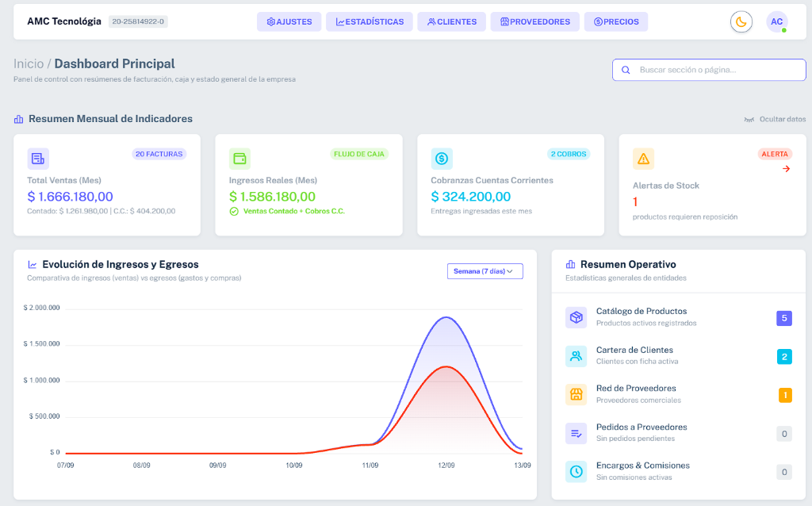The image size is (812, 506).
Task: Hide figures with Ocultar datos
Action: click(775, 119)
